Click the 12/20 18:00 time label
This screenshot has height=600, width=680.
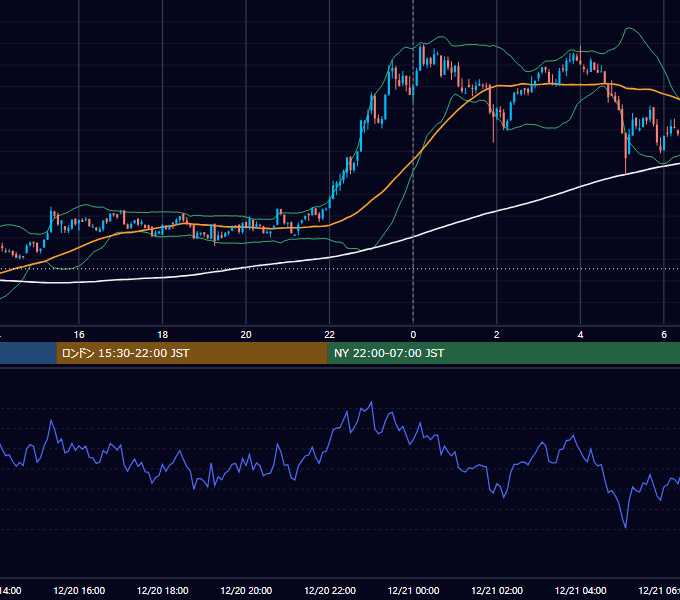click(x=163, y=590)
